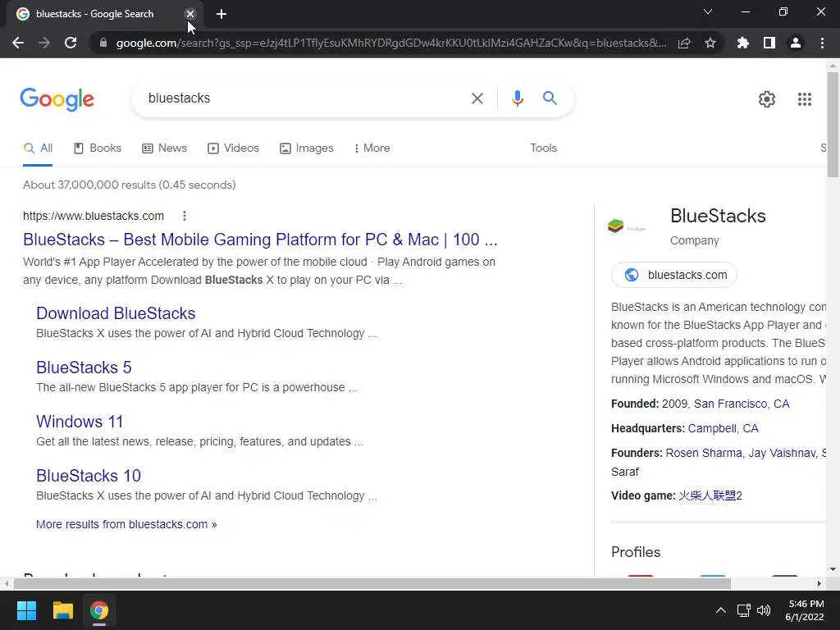Open volume control tray icon

(x=764, y=610)
